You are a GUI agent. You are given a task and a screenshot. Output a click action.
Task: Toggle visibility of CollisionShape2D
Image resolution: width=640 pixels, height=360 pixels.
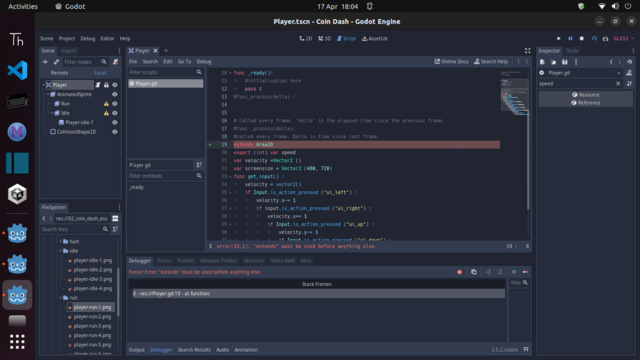point(115,132)
